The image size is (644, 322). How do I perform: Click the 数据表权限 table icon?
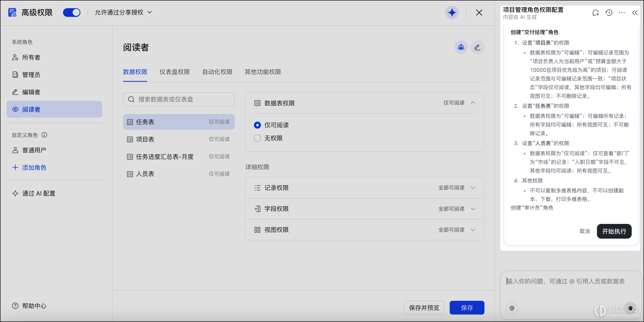[257, 103]
